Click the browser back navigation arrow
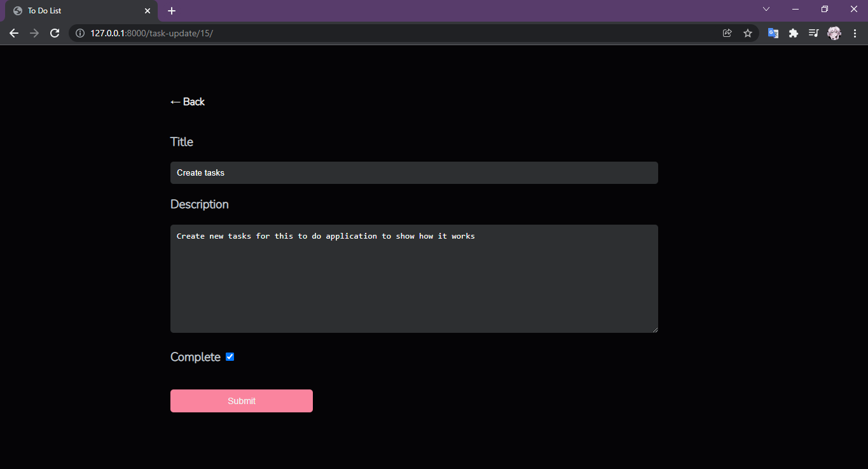868x469 pixels. tap(14, 33)
